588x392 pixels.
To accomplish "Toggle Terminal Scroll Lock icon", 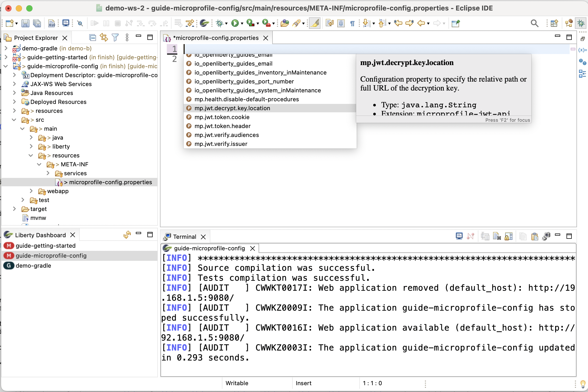I will (509, 236).
